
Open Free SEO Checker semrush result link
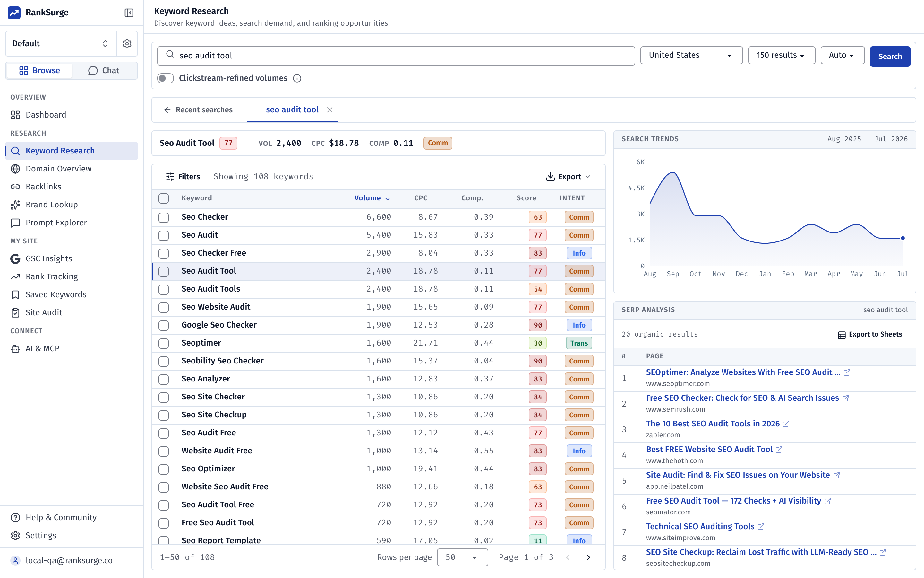coord(742,398)
